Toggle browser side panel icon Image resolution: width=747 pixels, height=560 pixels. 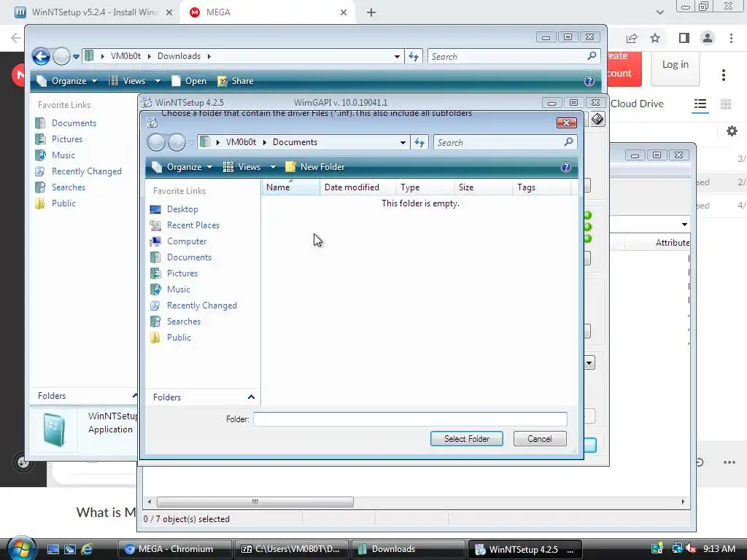point(684,38)
